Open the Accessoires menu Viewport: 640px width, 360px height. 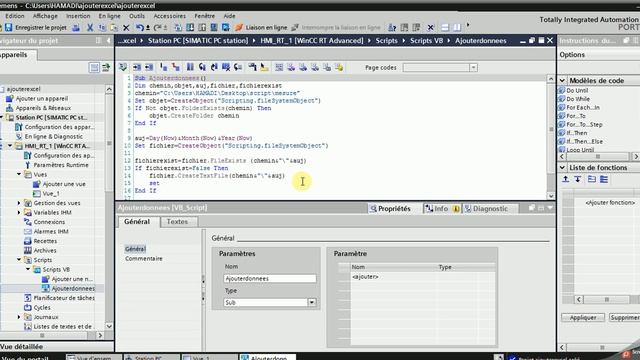point(169,16)
